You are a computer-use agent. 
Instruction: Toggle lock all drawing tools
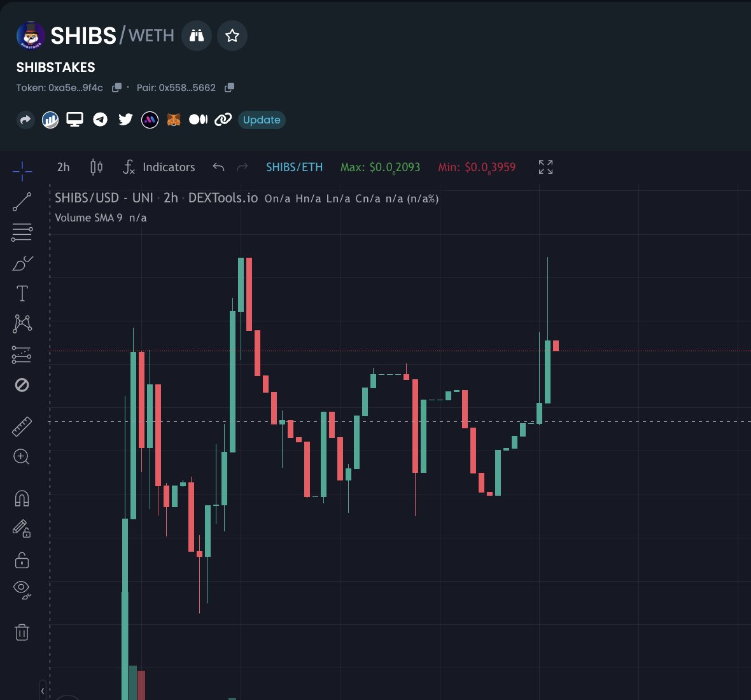coord(22,560)
